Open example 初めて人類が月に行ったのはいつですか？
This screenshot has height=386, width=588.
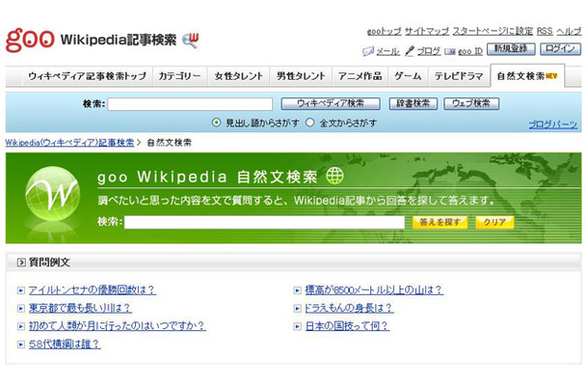point(118,325)
